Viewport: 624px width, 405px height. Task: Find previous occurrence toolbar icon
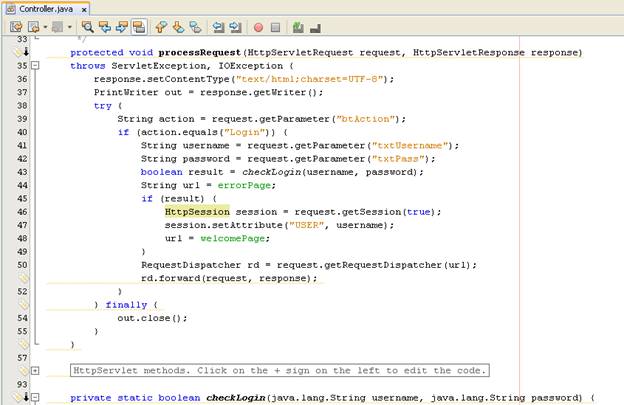105,27
